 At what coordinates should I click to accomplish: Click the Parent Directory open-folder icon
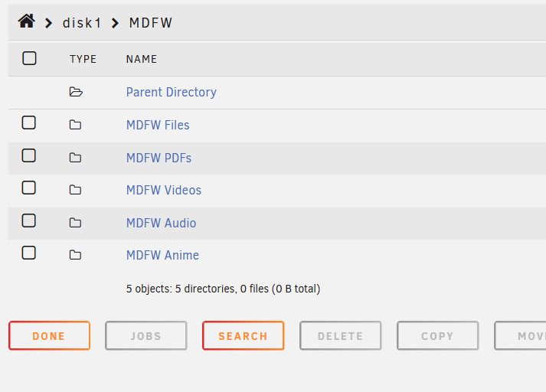point(75,93)
